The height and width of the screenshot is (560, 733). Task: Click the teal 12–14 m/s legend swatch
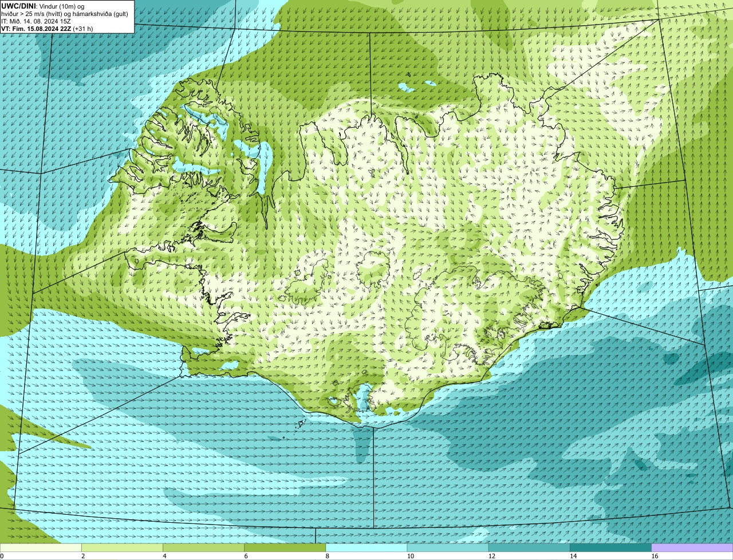point(529,547)
